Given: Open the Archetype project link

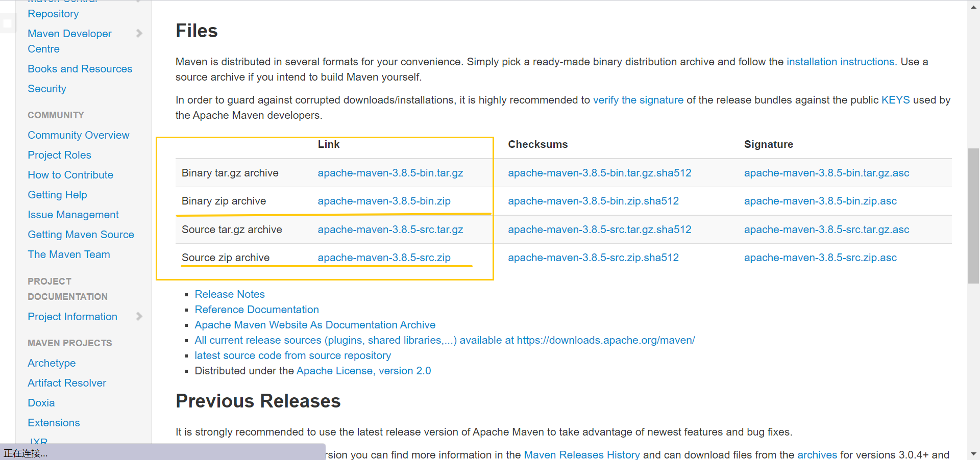Looking at the screenshot, I should (x=52, y=363).
